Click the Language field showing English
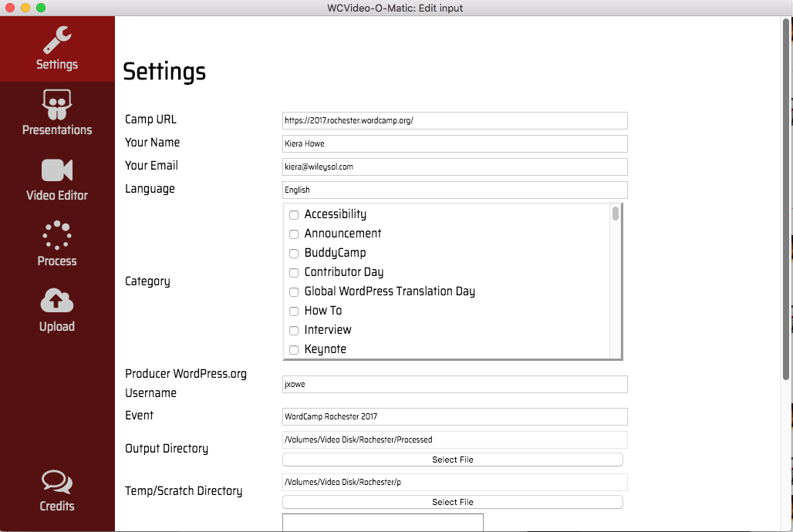 (x=454, y=190)
